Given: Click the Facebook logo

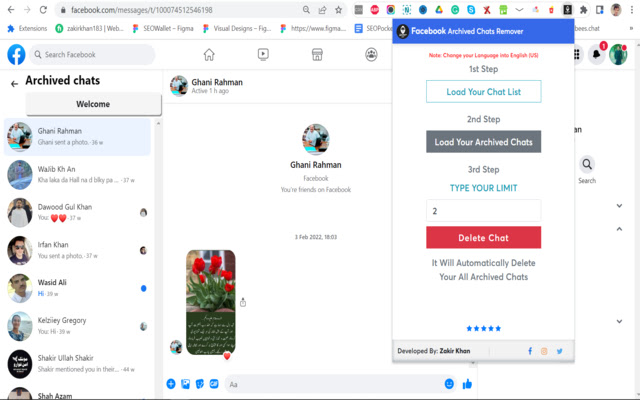Looking at the screenshot, I should pyautogui.click(x=16, y=55).
